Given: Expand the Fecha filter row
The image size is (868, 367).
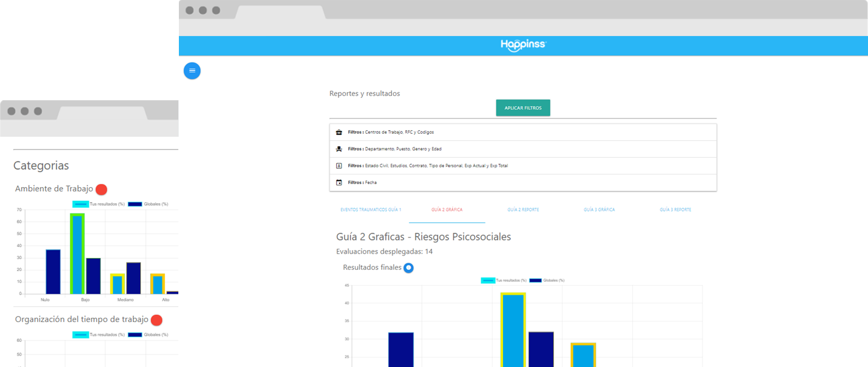Looking at the screenshot, I should click(x=523, y=182).
